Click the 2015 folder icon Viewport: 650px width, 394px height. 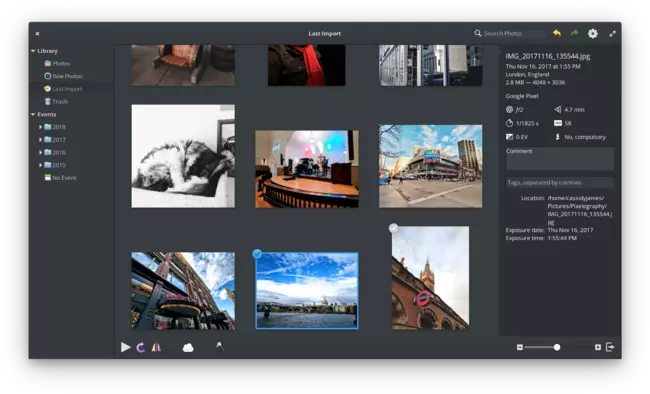click(x=48, y=165)
